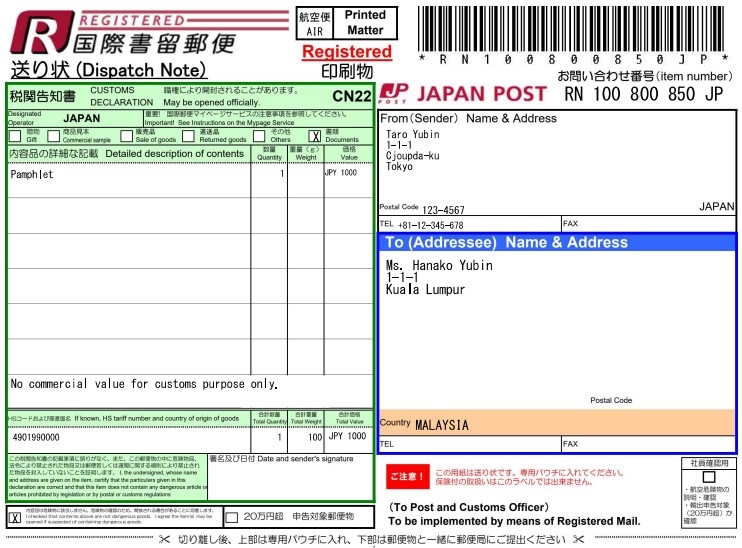Check the Gift checkbox
Viewport: 742px width, 548px height.
pyautogui.click(x=15, y=135)
